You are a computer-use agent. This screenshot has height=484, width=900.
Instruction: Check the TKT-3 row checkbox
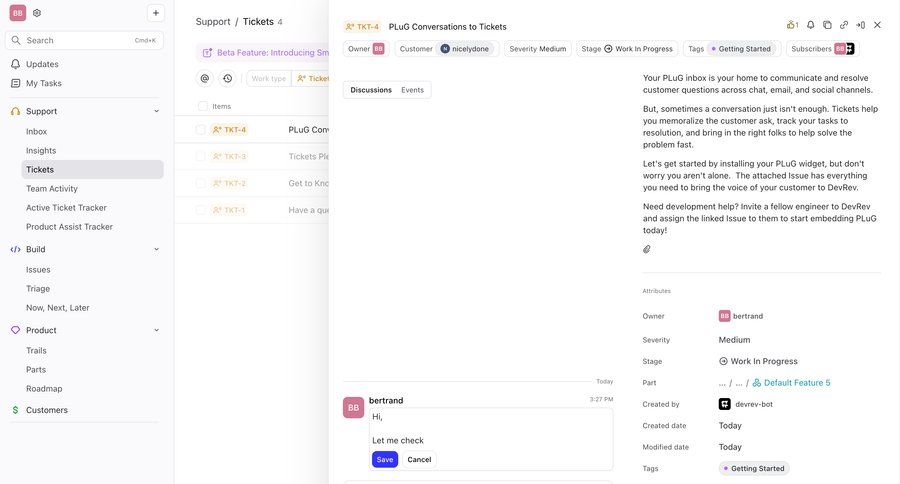(x=200, y=156)
